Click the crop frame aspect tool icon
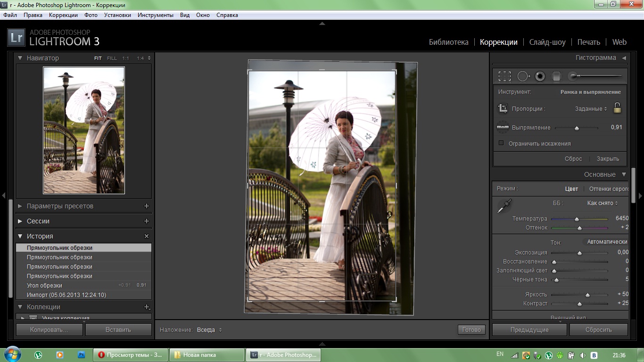644x362 pixels. [503, 108]
